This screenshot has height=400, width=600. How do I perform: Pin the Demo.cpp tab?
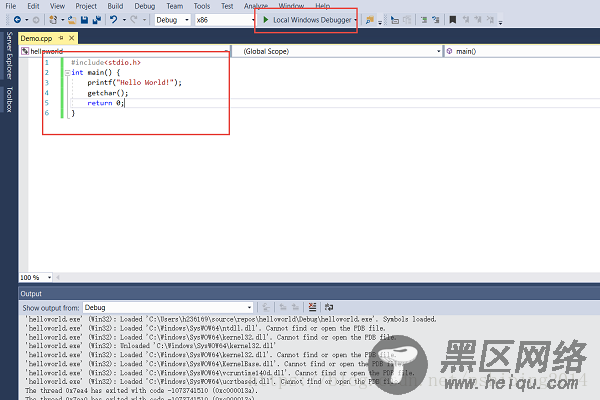pos(61,38)
